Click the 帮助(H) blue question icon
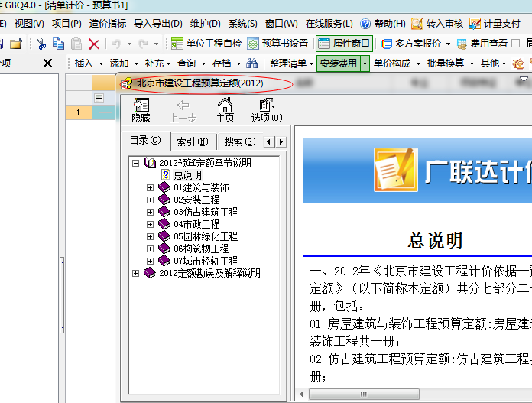Image resolution: width=532 pixels, height=403 pixels. [x=365, y=24]
